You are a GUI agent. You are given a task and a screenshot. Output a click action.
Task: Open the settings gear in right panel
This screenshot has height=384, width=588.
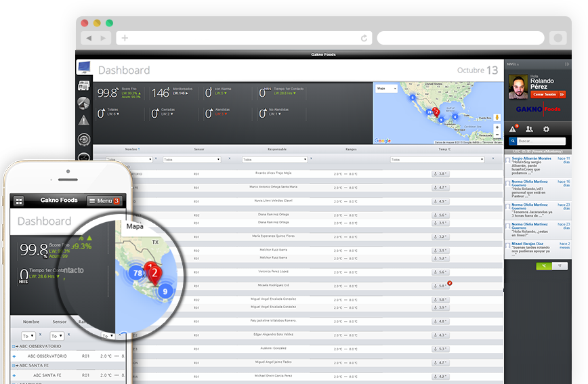tap(546, 129)
